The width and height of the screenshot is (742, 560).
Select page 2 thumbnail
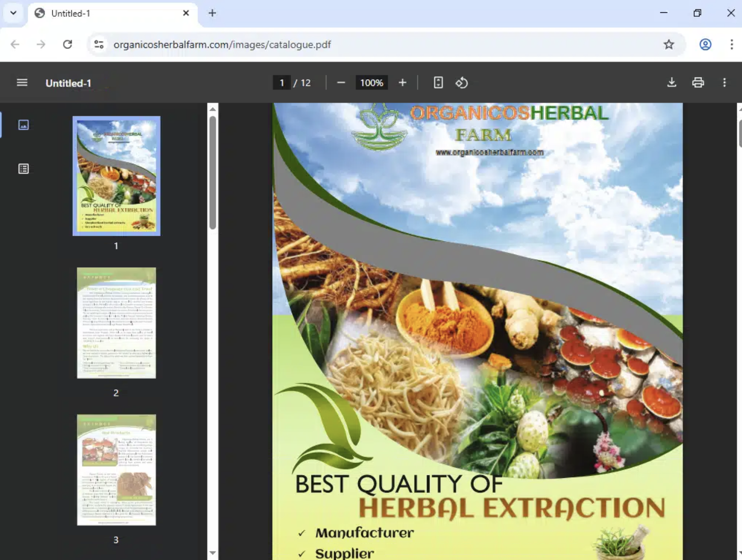click(116, 323)
